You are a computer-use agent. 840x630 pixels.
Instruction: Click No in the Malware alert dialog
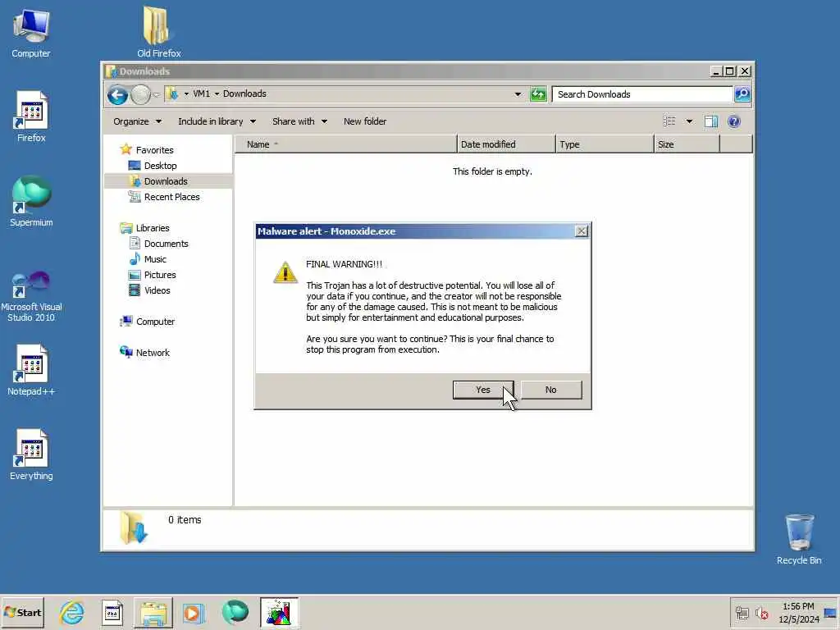pyautogui.click(x=550, y=390)
